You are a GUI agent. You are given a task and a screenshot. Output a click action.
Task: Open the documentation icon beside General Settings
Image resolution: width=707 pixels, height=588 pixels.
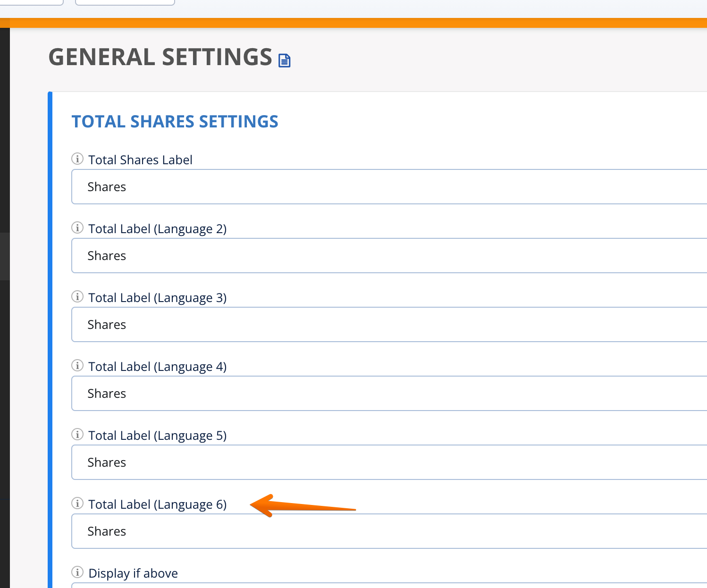click(x=284, y=60)
